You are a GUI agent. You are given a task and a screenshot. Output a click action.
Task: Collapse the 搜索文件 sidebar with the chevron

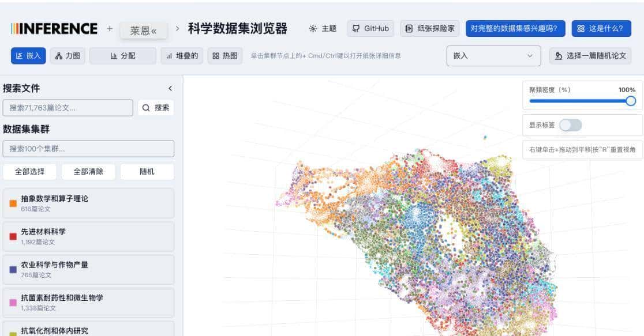click(170, 88)
